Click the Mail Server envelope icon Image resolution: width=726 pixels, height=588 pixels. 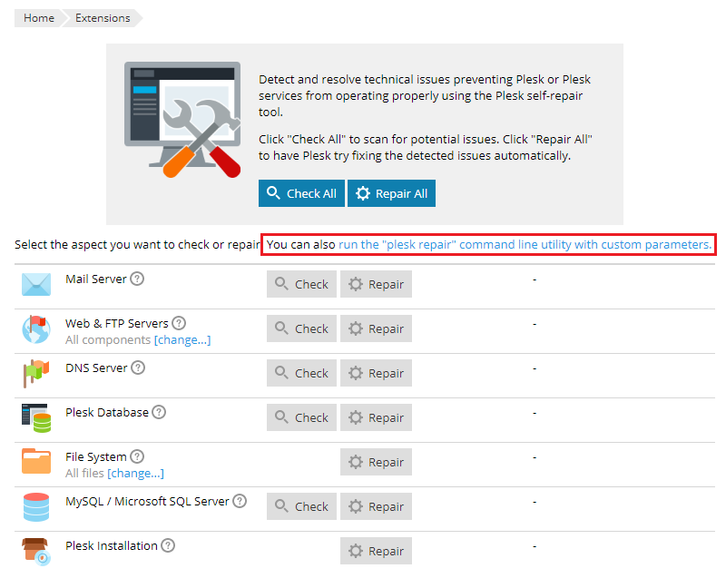[35, 283]
